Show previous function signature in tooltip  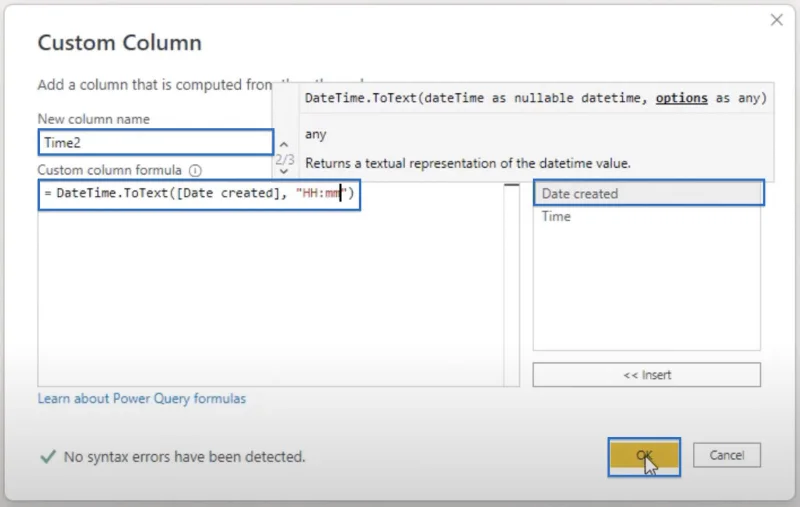pyautogui.click(x=284, y=145)
